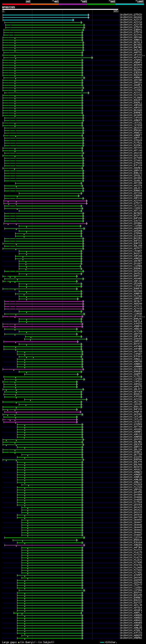Screen dimensions: 146x644
Task: Select the UniRef100_A2SY41 label
Action: pos(131,35)
